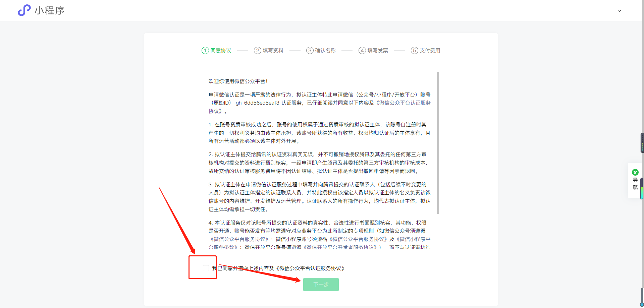The image size is (644, 308).
Task: Open the 《微信小程序平台服务条款》 link in clause 4
Action: point(413,239)
